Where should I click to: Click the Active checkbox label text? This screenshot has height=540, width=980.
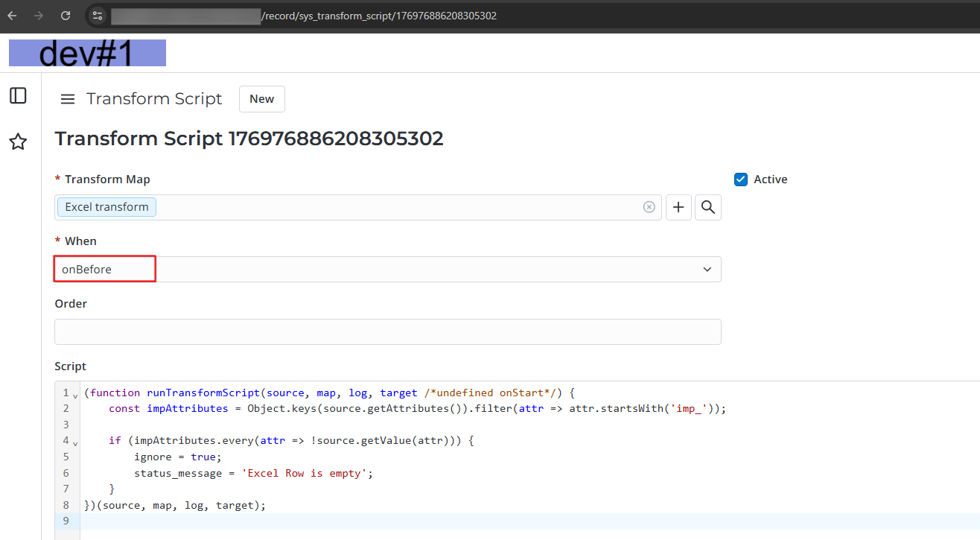[x=770, y=180]
